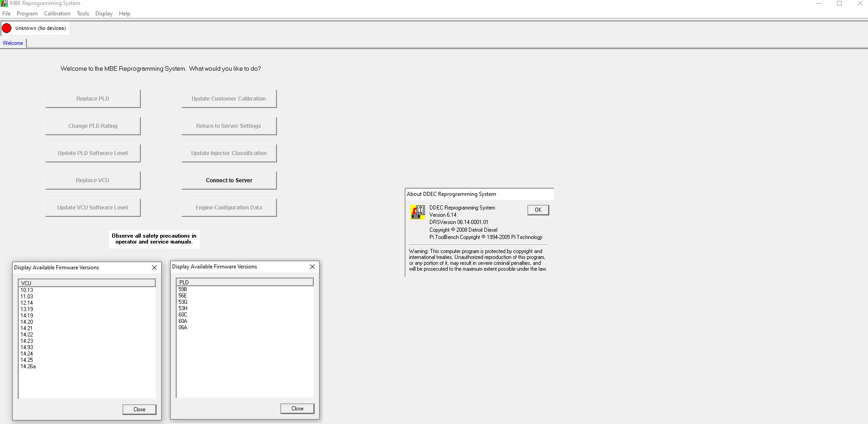Select VCU firmware version 14.26a
The width and height of the screenshot is (868, 424).
point(28,366)
